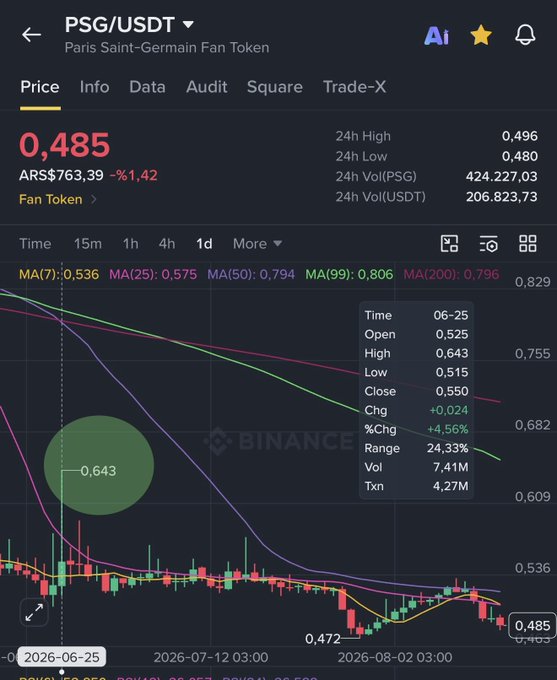The width and height of the screenshot is (557, 680).
Task: Click the 24h Vol(PSG) value 424.227,03
Action: coord(501,177)
